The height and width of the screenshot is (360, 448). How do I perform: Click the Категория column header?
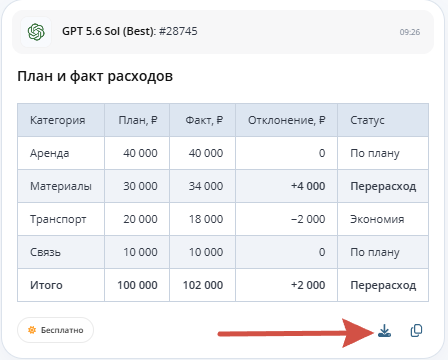(61, 120)
